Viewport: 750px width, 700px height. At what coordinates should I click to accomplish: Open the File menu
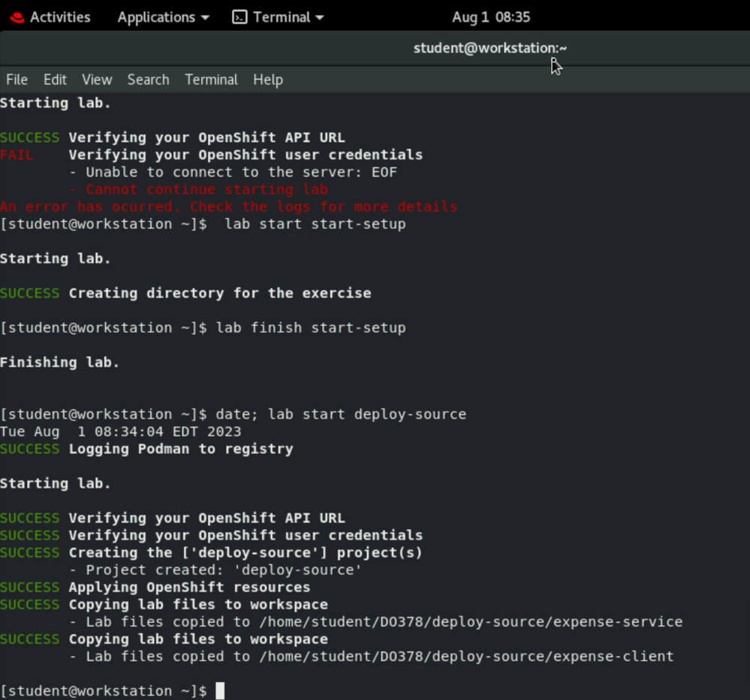(17, 80)
